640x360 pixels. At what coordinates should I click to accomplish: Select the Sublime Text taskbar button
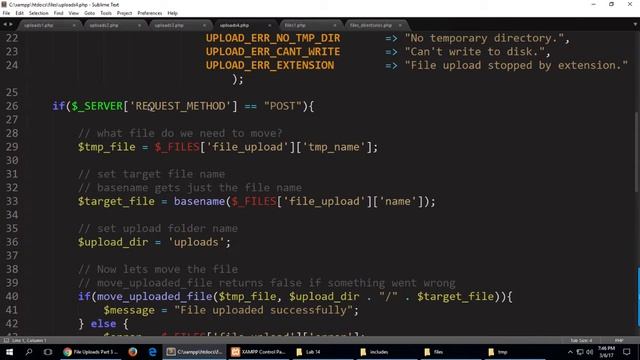195,352
